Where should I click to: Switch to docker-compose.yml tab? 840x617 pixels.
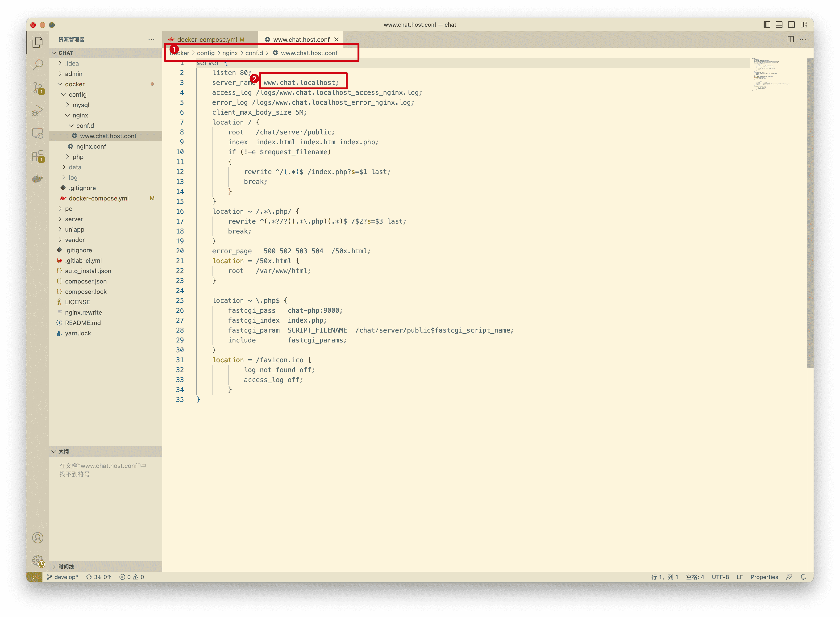tap(210, 39)
